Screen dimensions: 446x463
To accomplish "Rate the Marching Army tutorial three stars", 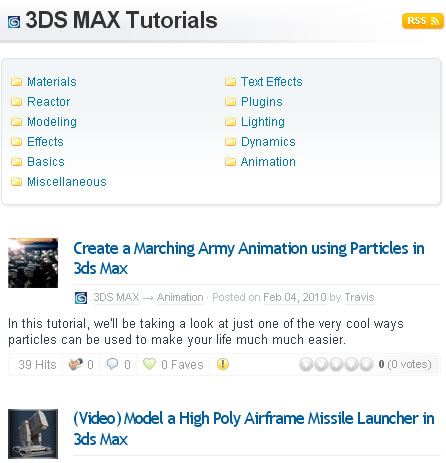I will (x=336, y=364).
